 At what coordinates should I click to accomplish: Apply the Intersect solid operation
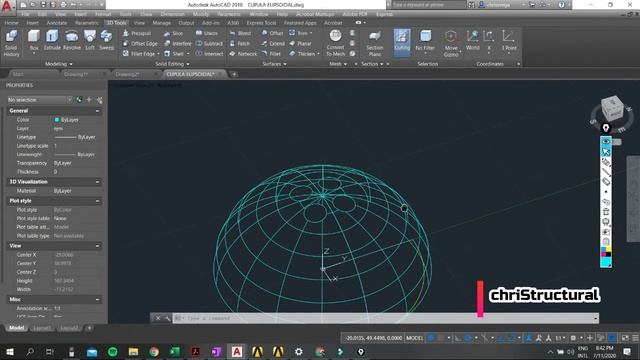pyautogui.click(x=209, y=53)
